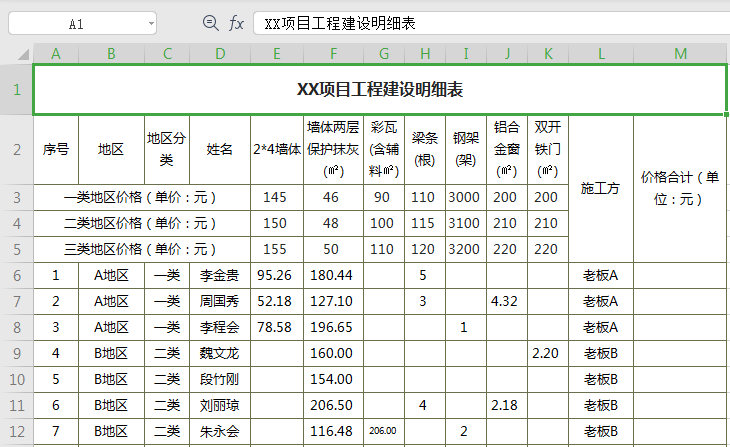Viewport: 730px width, 447px height.
Task: Select column D header
Action: [220, 54]
